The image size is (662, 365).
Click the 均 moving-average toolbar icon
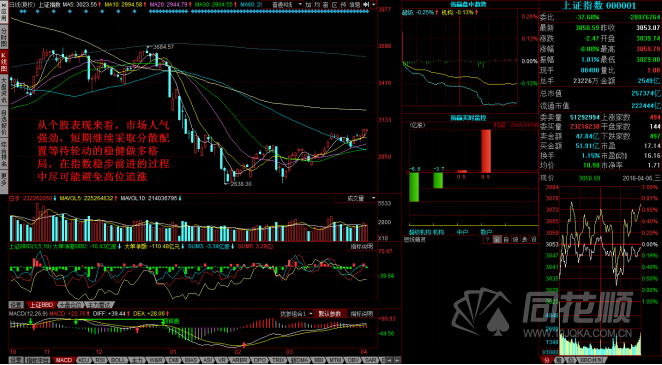tap(317, 4)
